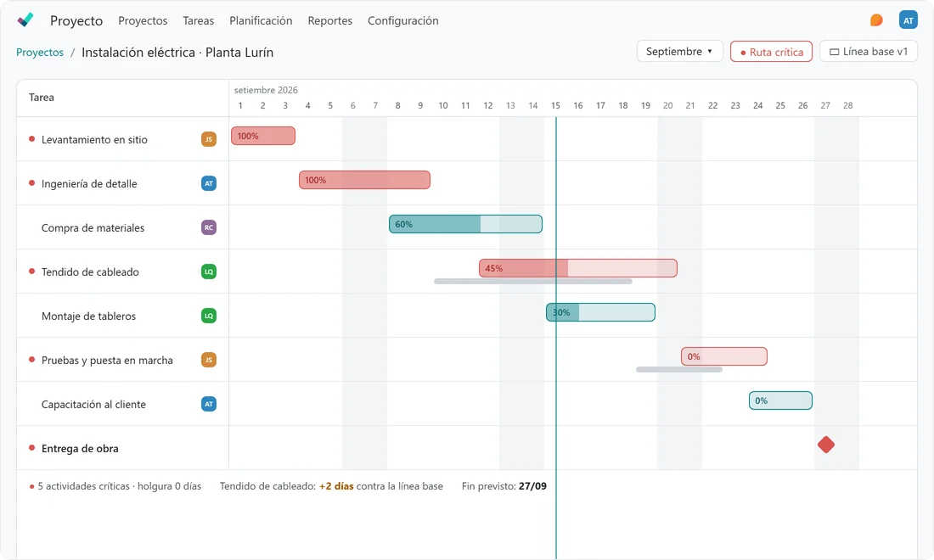Image resolution: width=934 pixels, height=560 pixels.
Task: Click the Fin previsto 27/09 text
Action: click(504, 486)
